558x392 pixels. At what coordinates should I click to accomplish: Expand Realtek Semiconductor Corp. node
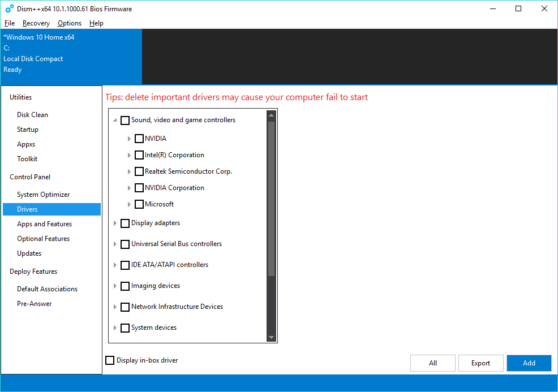[129, 171]
